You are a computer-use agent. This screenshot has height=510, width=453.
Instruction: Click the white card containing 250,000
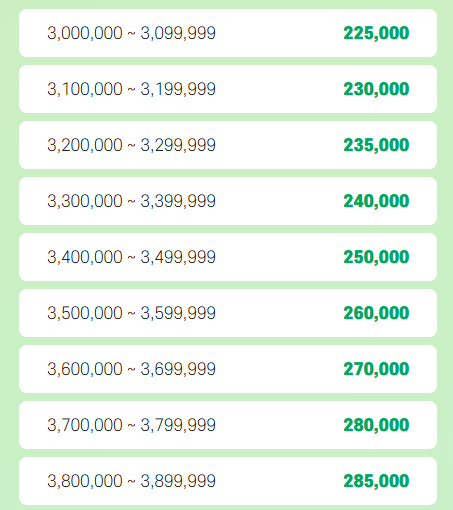click(x=228, y=257)
